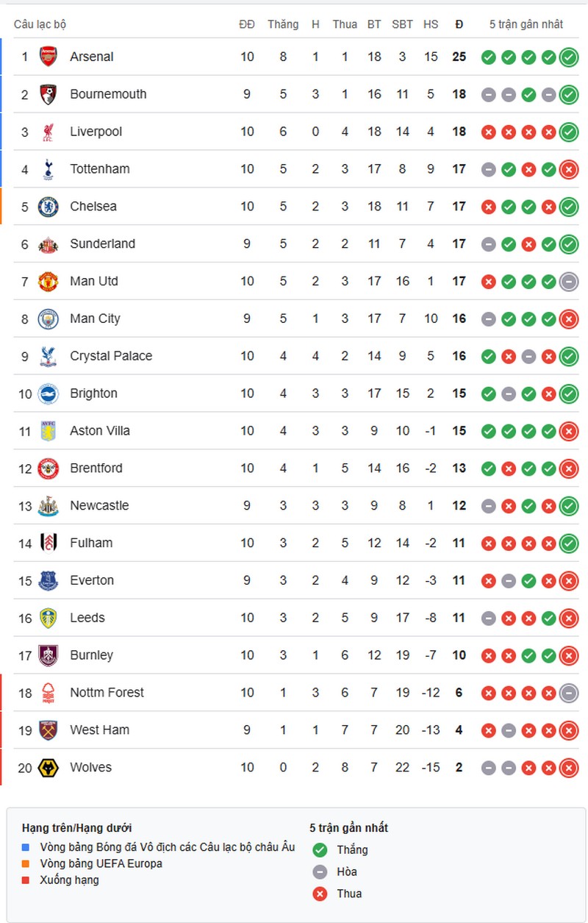This screenshot has height=923, width=588.
Task: Select the Nottm Forest team name
Action: click(107, 693)
